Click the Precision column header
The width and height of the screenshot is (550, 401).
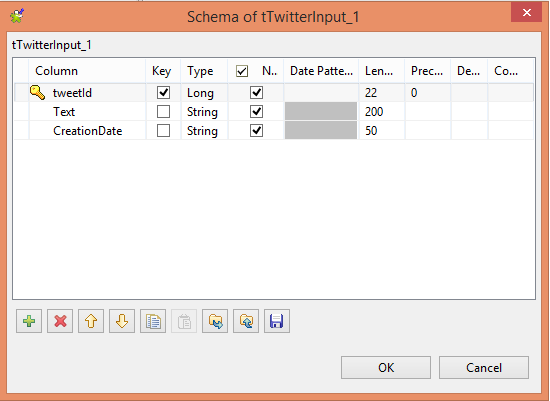click(x=428, y=71)
